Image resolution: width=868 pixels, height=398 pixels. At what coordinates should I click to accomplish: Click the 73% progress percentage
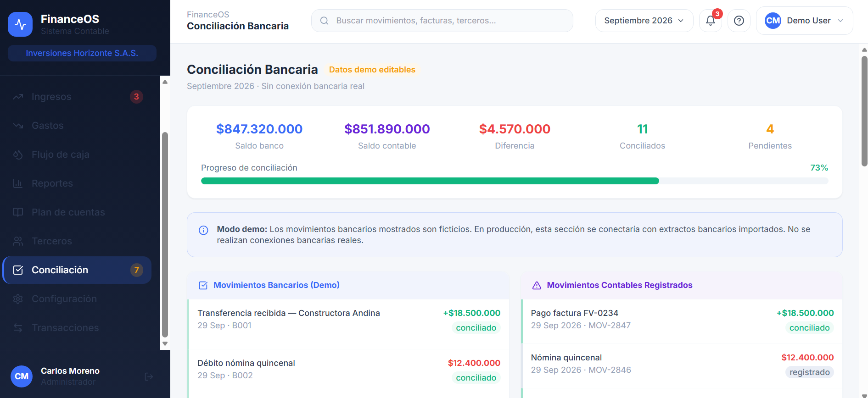click(x=819, y=168)
